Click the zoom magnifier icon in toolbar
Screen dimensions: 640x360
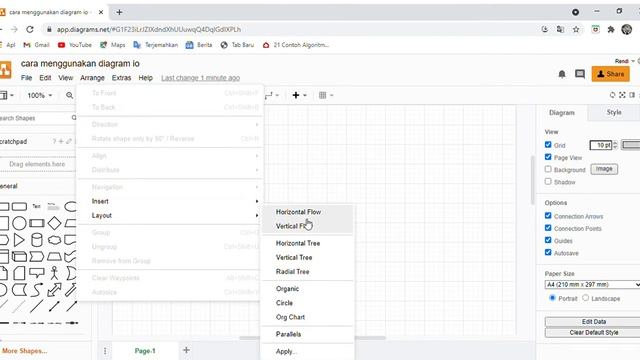click(69, 95)
